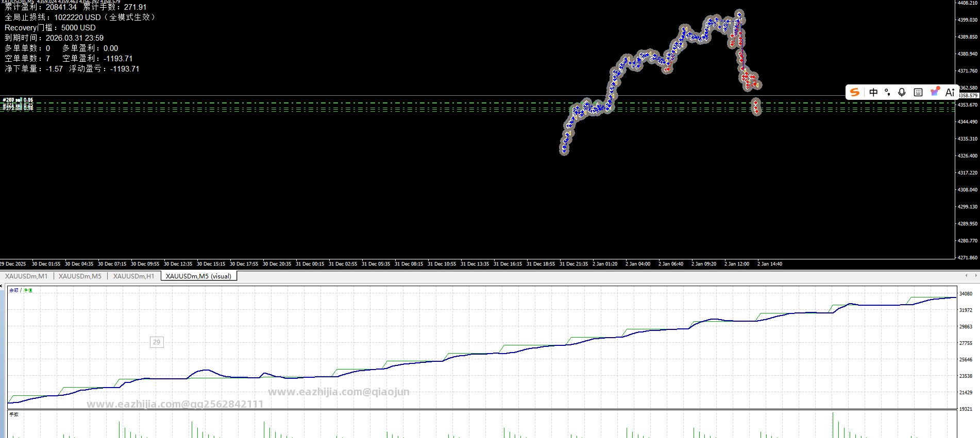The width and height of the screenshot is (980, 438).
Task: Toggle punctuation mode in the input bar
Action: click(887, 92)
